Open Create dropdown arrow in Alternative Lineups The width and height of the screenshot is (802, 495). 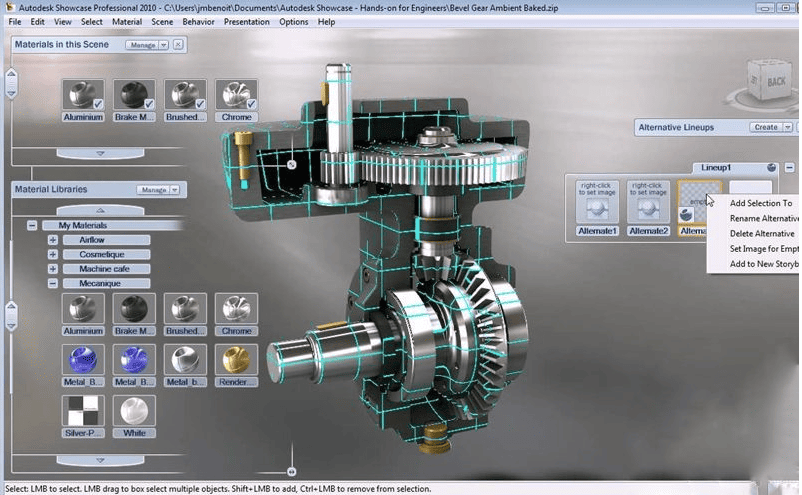point(788,127)
